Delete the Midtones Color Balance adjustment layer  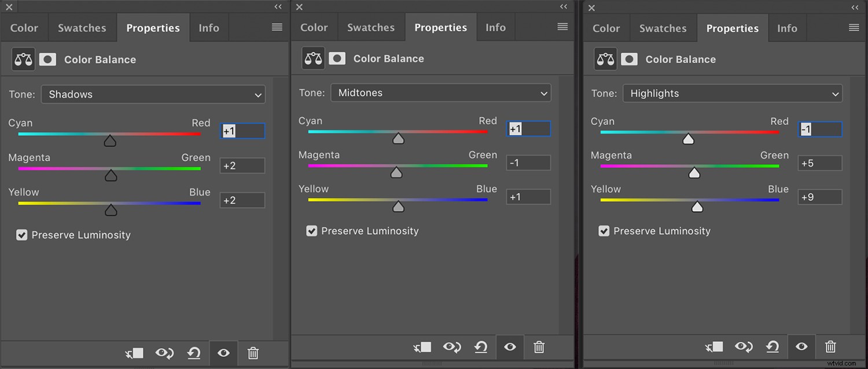pyautogui.click(x=539, y=347)
